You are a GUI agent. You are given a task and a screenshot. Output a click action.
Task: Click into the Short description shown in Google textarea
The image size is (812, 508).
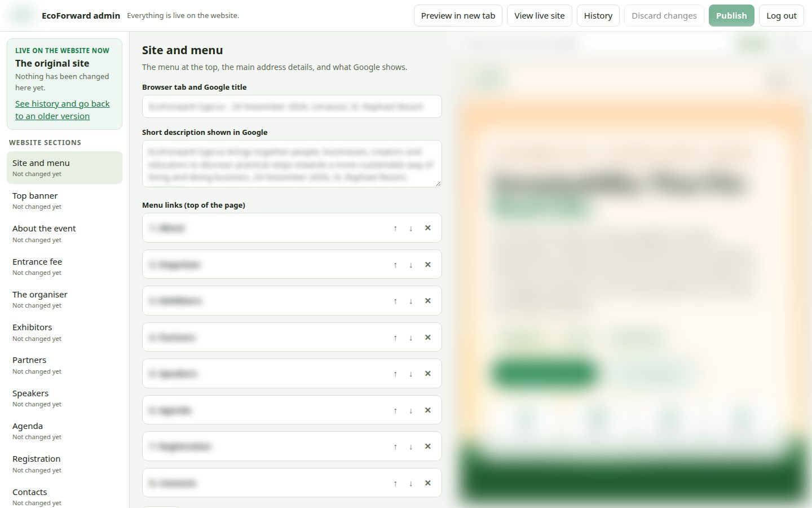[292, 164]
